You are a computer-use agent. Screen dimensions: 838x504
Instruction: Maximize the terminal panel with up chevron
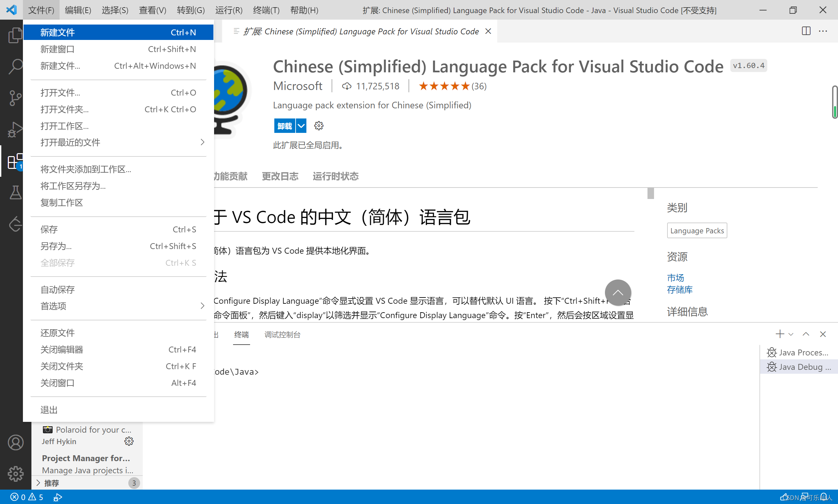tap(806, 334)
